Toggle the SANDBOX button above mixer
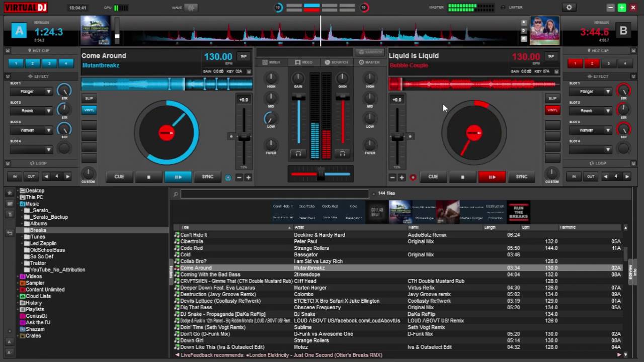Viewport: 644px width, 362px height. (370, 52)
